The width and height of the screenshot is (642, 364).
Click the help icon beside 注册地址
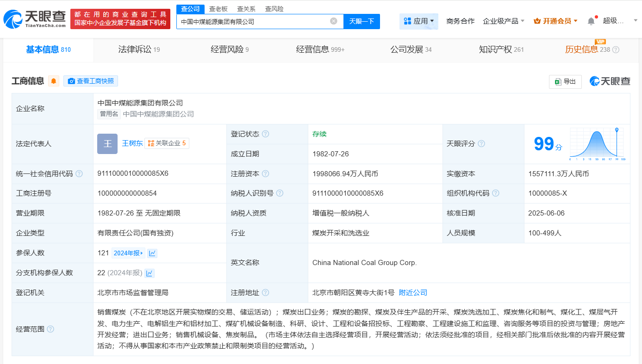[x=265, y=293]
